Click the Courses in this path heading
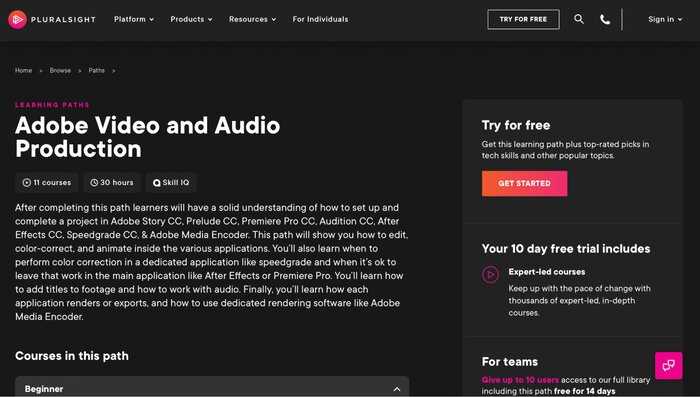700x397 pixels. (x=72, y=356)
